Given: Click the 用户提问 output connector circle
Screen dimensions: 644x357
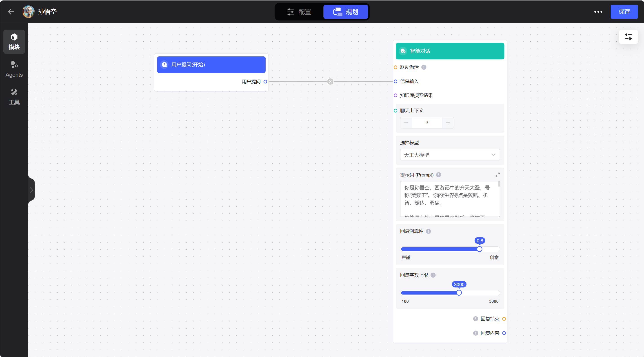Looking at the screenshot, I should coord(265,82).
